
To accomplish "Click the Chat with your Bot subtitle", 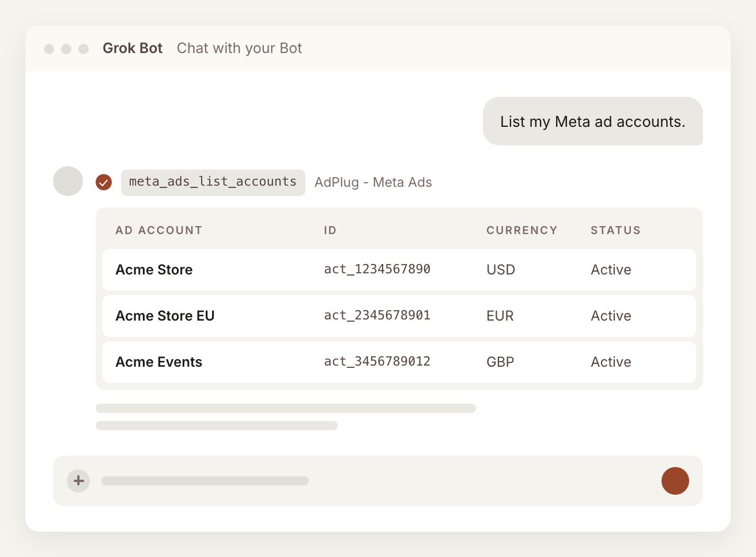I will [x=239, y=48].
